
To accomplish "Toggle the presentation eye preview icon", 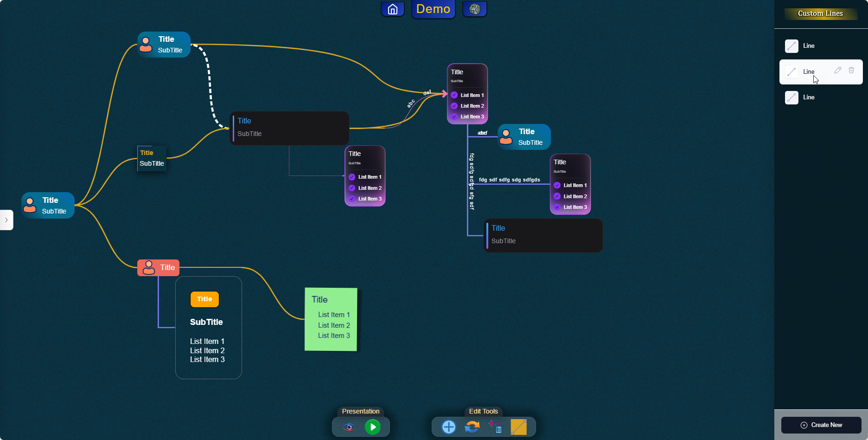I will click(349, 427).
